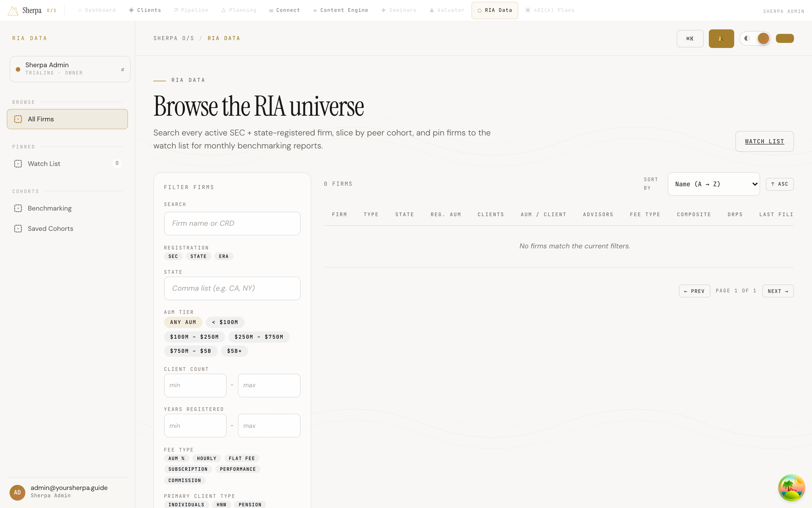Open the Seminars nav item

coord(399,10)
